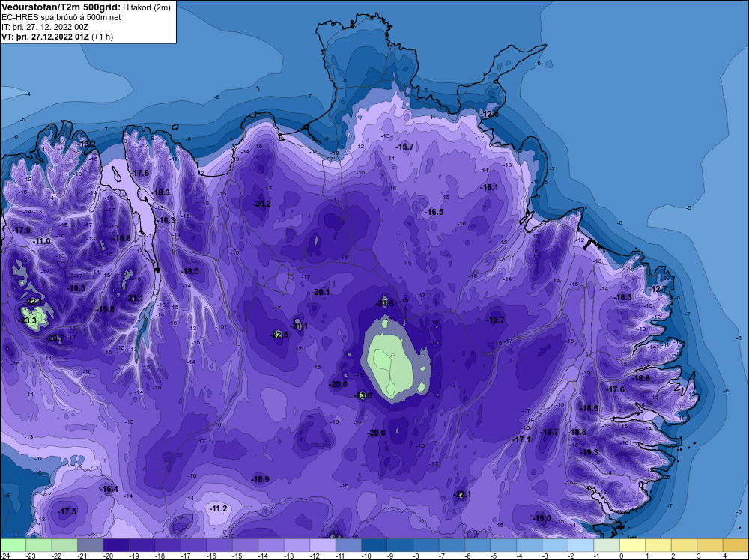The image size is (749, 560).
Task: Click the 'VT: þri. 27.12.2022 01Z' valid time line
Action: pyautogui.click(x=46, y=37)
